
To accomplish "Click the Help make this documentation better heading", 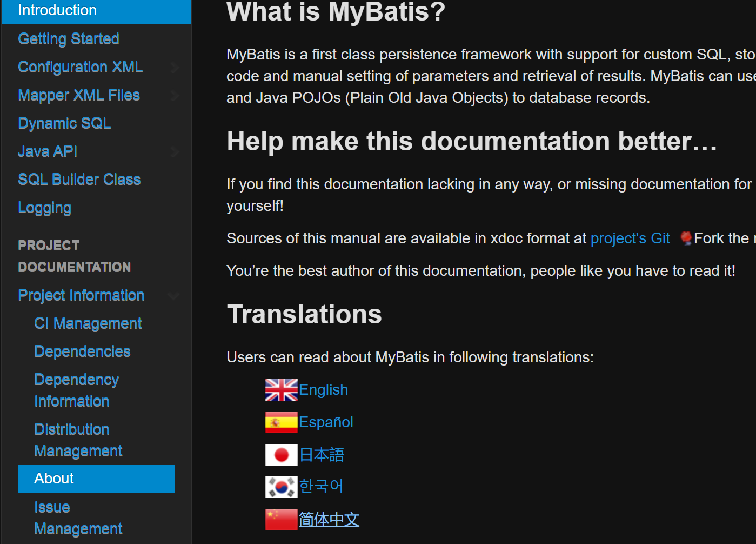I will click(472, 142).
